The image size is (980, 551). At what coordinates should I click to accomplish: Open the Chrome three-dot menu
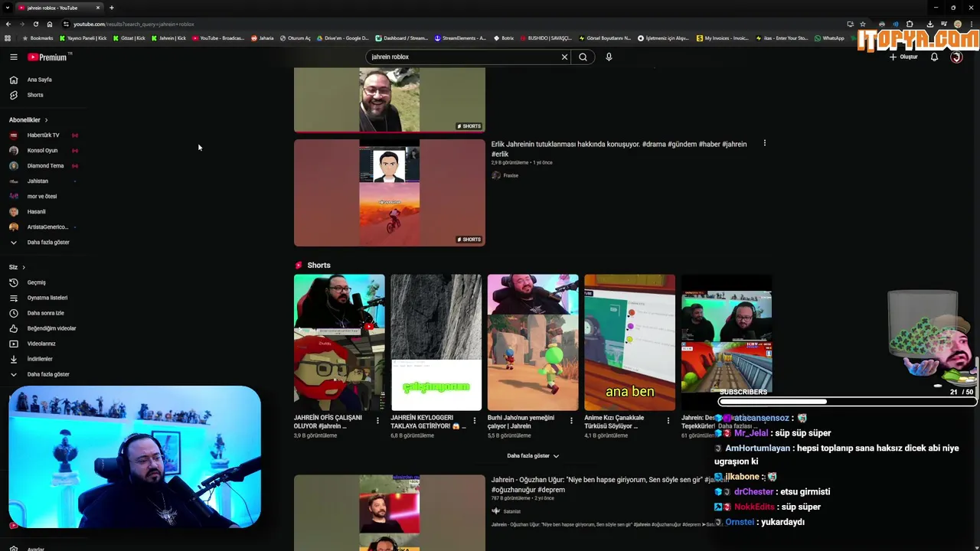tap(971, 24)
